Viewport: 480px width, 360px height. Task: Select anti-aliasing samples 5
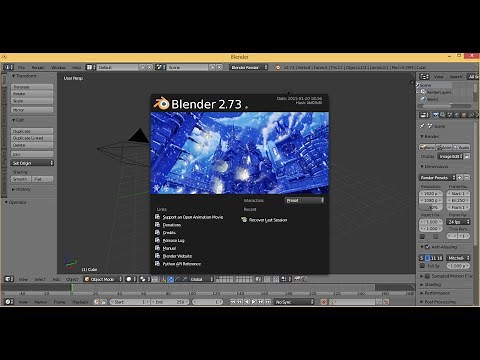pos(422,258)
